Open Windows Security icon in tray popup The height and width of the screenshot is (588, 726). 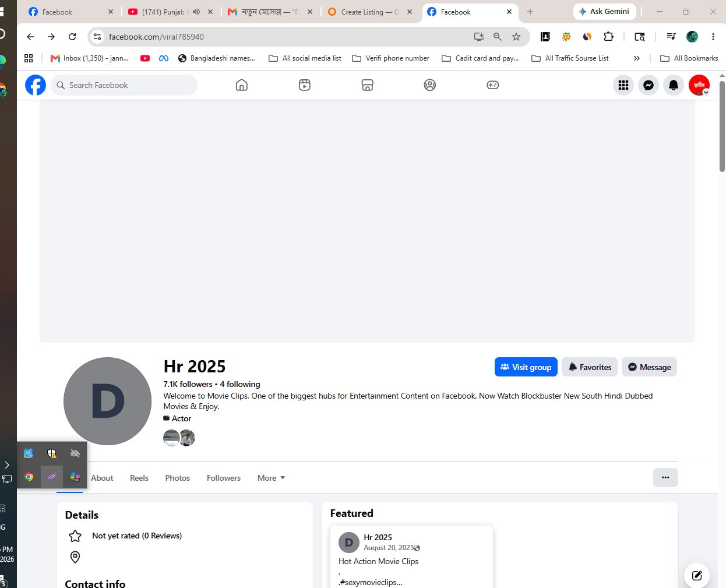[x=52, y=453]
